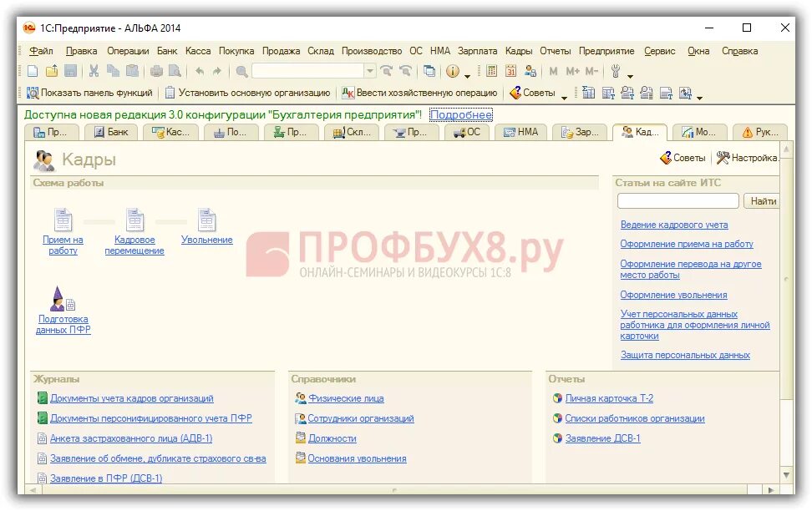Screen dimensions: 812x511
Task: Click the vertical scrollbar down arrow
Action: pyautogui.click(x=786, y=475)
